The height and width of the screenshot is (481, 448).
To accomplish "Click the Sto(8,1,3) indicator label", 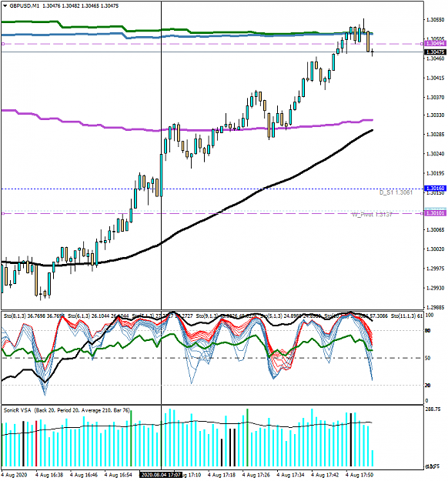I will [15, 316].
